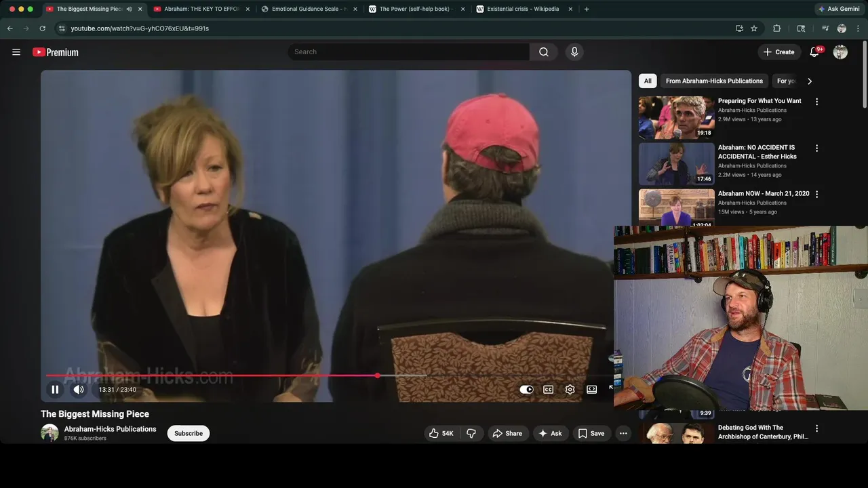Install app icon in address bar

click(739, 28)
